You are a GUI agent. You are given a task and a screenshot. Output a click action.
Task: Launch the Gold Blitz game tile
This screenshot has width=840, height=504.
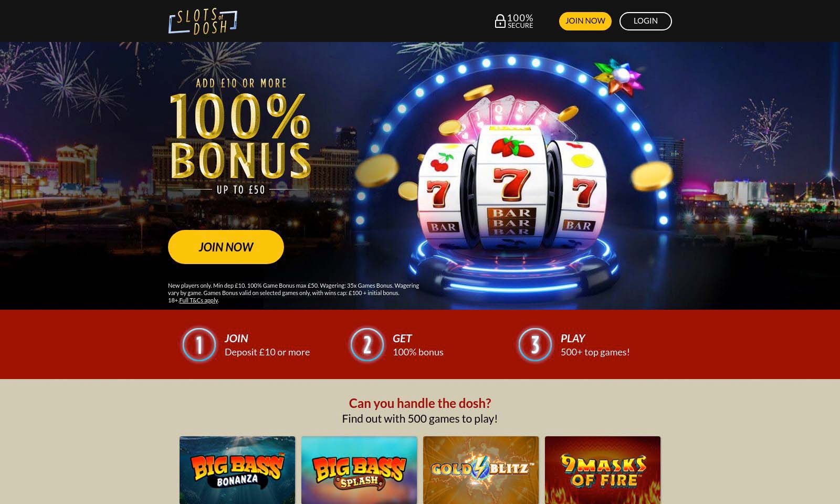(x=481, y=470)
